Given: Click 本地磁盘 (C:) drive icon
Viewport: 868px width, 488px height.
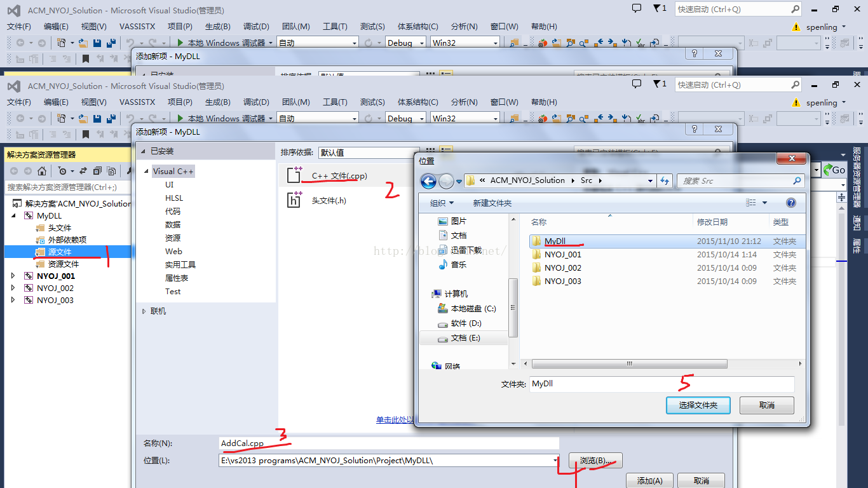Looking at the screenshot, I should coord(443,308).
